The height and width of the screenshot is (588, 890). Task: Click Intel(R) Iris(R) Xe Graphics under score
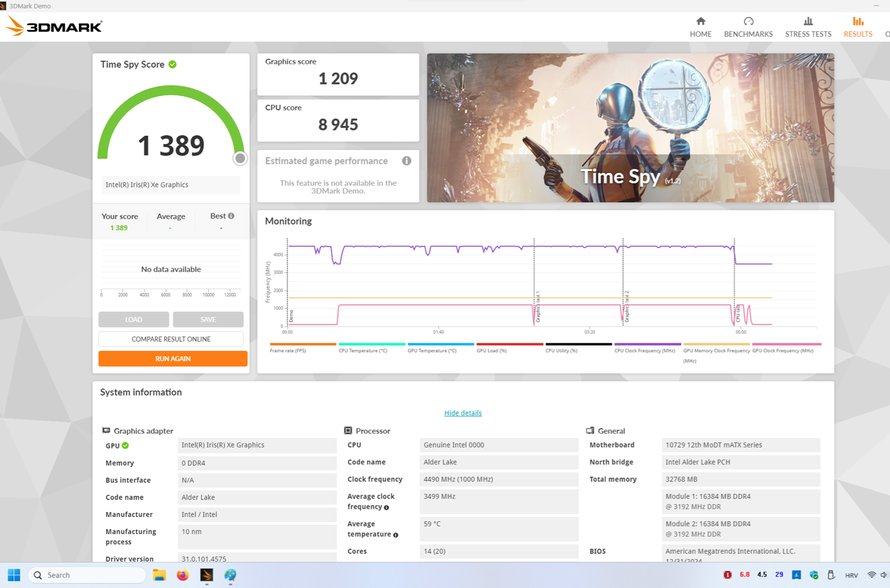pyautogui.click(x=171, y=185)
